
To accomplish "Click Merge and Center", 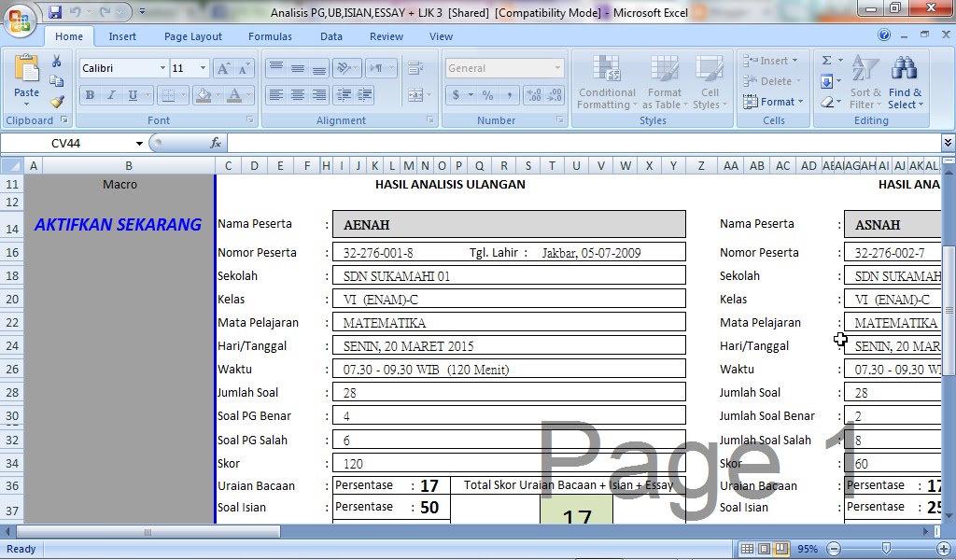I will (415, 95).
